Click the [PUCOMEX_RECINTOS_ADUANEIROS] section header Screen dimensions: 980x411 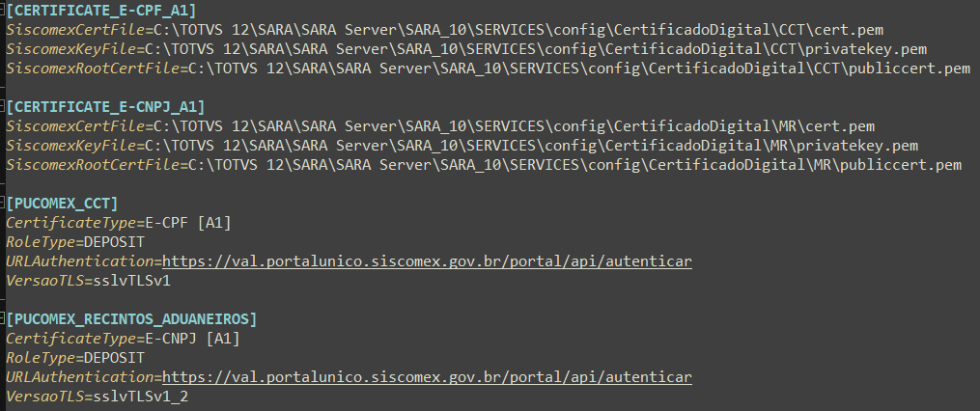coord(131,318)
